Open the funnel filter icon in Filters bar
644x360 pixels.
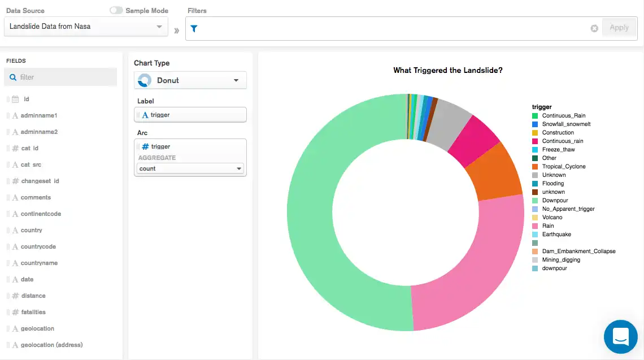click(x=194, y=28)
